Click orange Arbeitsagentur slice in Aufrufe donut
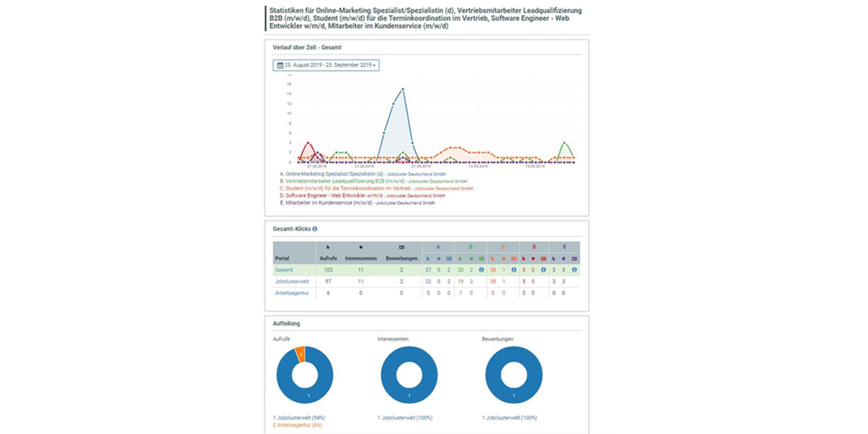Viewport: 868px width, 434px height. (300, 353)
